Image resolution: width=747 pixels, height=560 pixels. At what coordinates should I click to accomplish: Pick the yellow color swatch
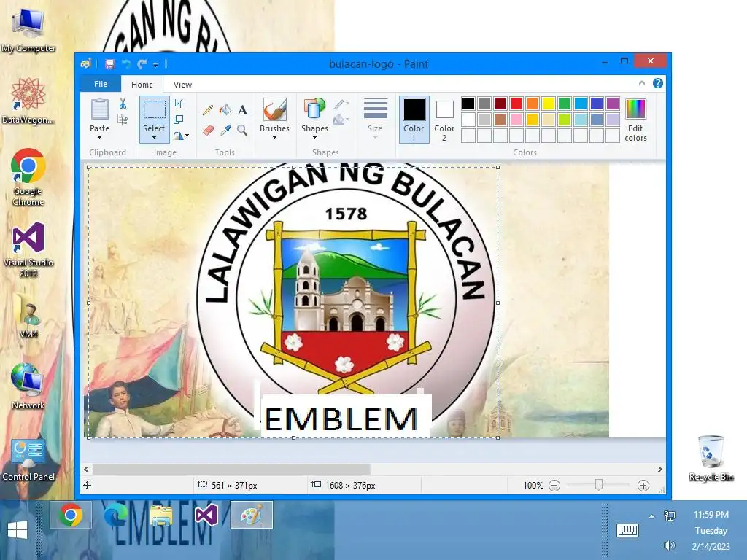pos(549,104)
